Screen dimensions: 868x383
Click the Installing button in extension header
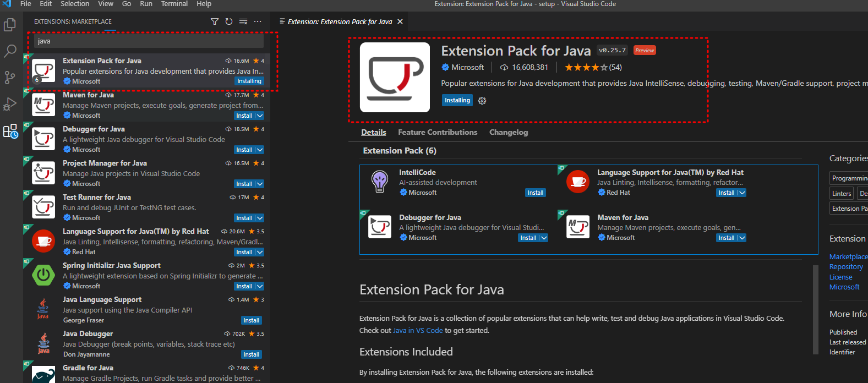pos(457,100)
